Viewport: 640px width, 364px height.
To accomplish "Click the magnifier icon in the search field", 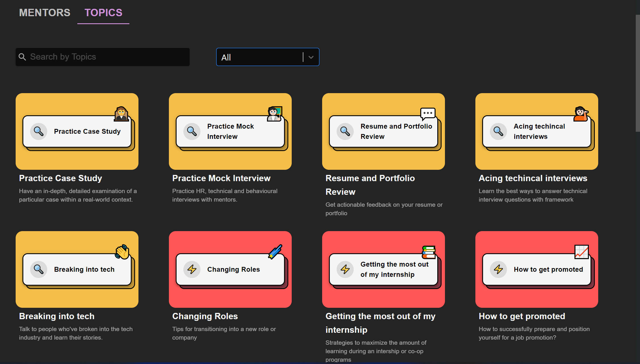I will [22, 57].
